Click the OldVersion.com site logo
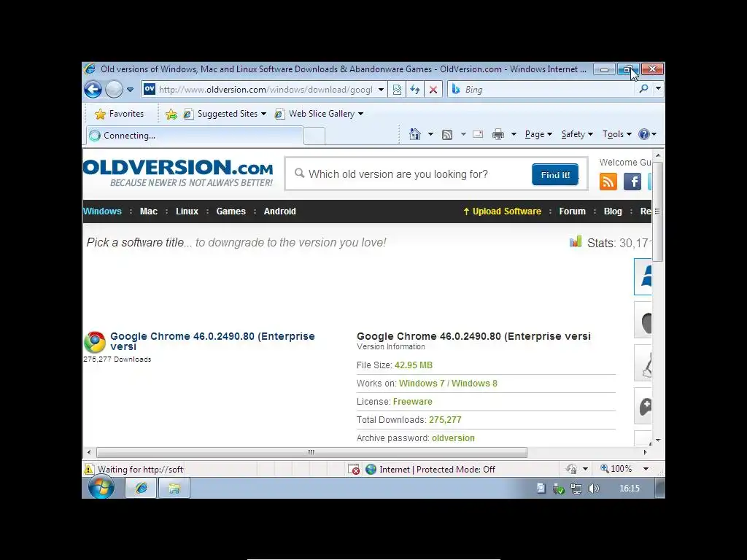This screenshot has width=747, height=560. tap(178, 174)
